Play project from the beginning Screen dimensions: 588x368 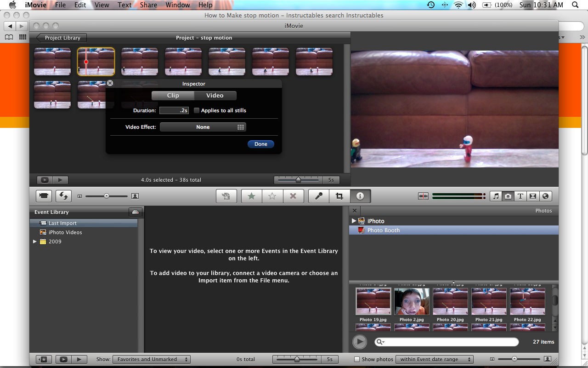point(60,180)
